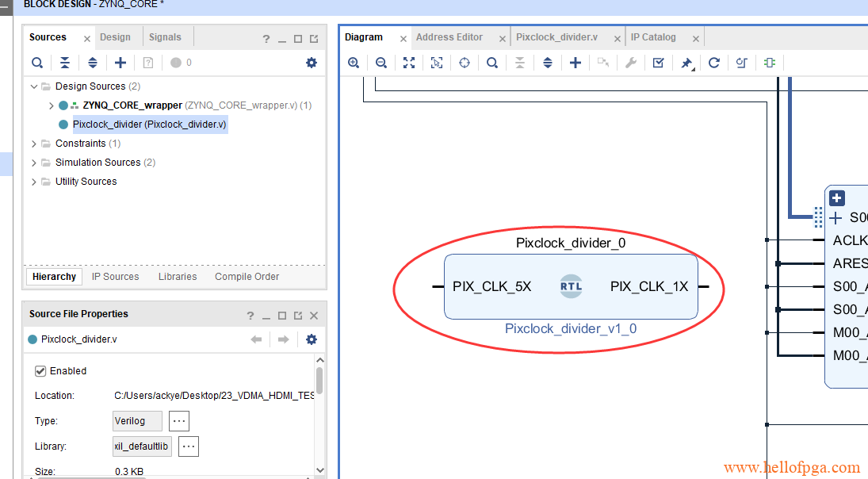Click the browse button next to Library field
The width and height of the screenshot is (868, 479).
tap(188, 446)
